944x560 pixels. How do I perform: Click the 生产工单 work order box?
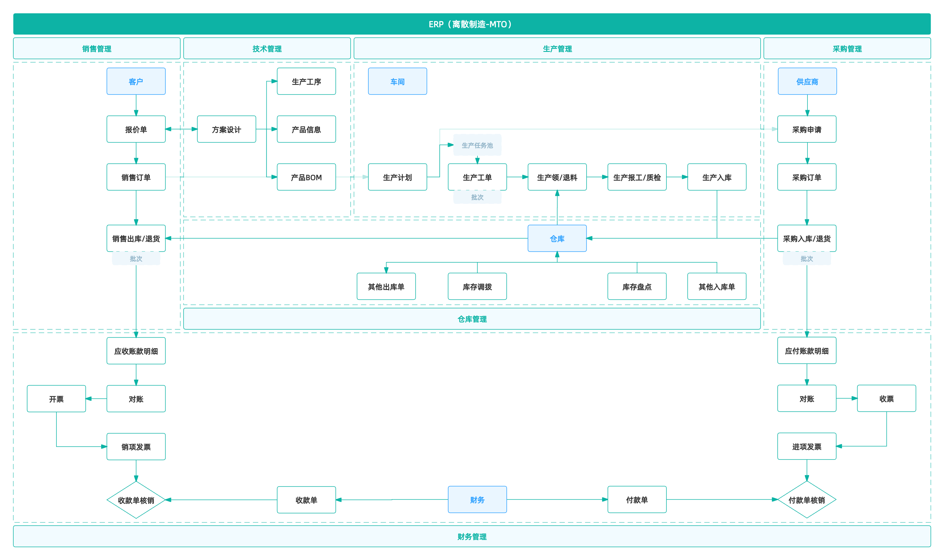pos(477,177)
